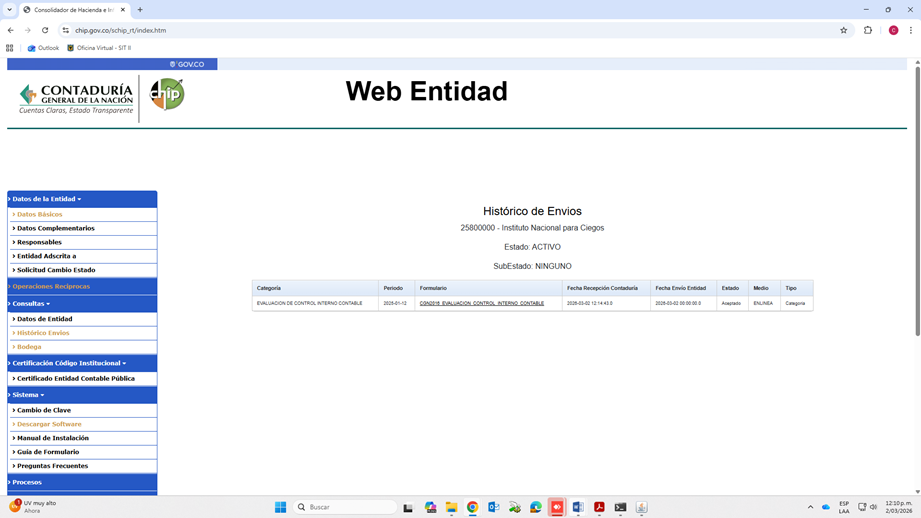Switch to Google Chrome in the taskbar
Viewport: 921px width, 518px height.
(472, 507)
